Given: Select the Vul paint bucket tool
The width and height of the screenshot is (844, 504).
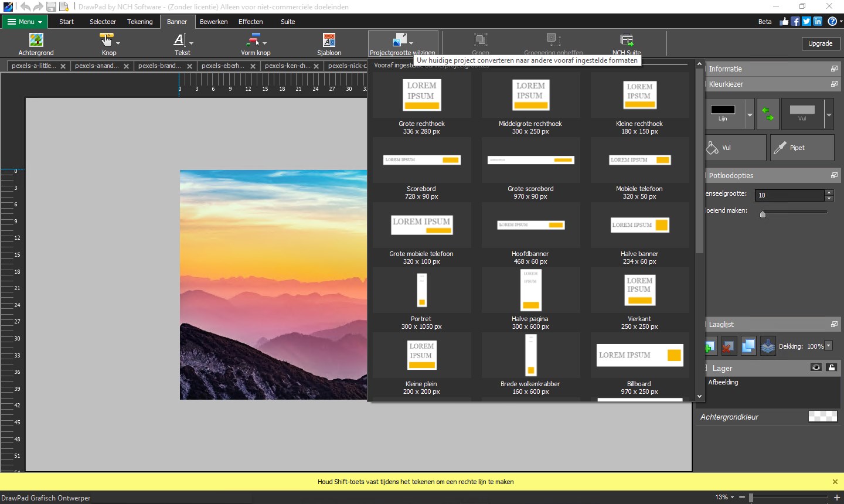Looking at the screenshot, I should pyautogui.click(x=736, y=148).
